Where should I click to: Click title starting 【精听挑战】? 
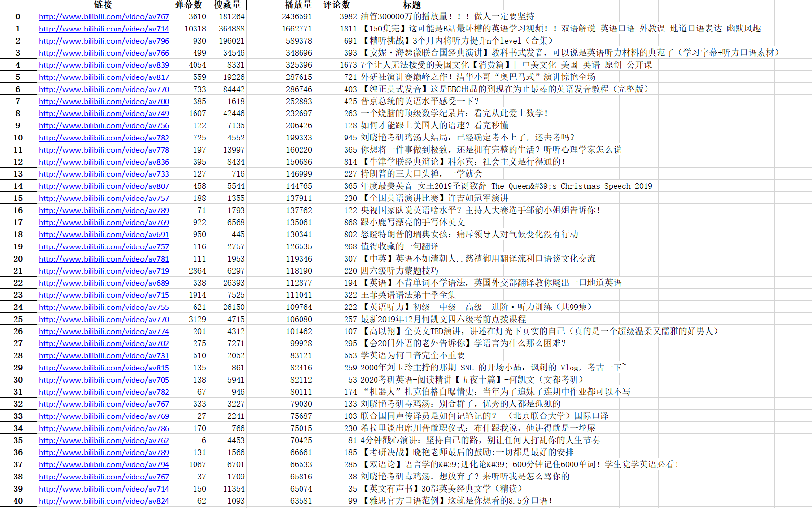457,41
